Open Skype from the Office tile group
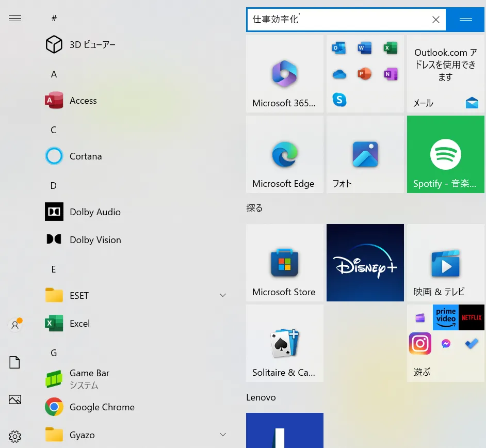 click(339, 100)
